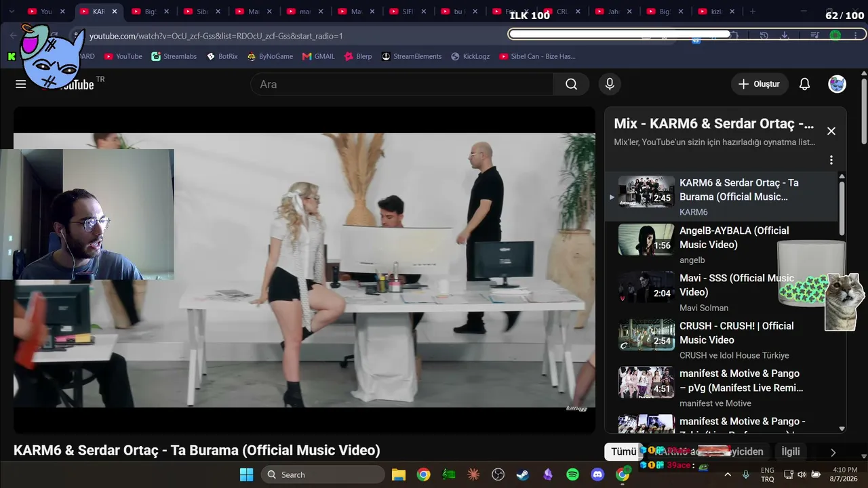868x488 pixels.
Task: Show hidden system tray icons
Action: [728, 474]
